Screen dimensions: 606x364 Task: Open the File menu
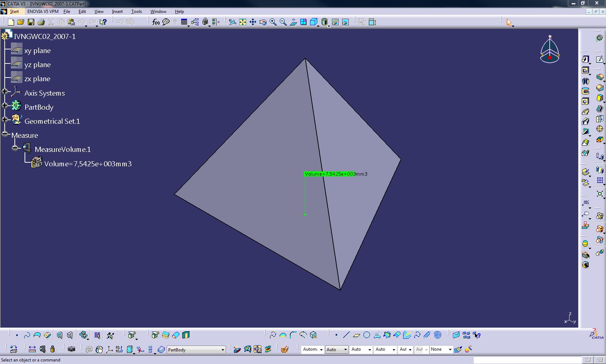pyautogui.click(x=67, y=12)
